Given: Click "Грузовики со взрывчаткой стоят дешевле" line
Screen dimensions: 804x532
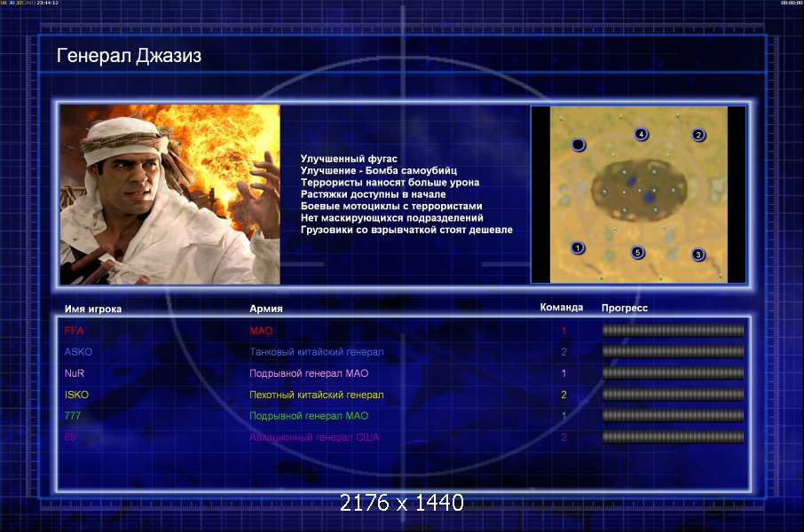Looking at the screenshot, I should [x=406, y=230].
